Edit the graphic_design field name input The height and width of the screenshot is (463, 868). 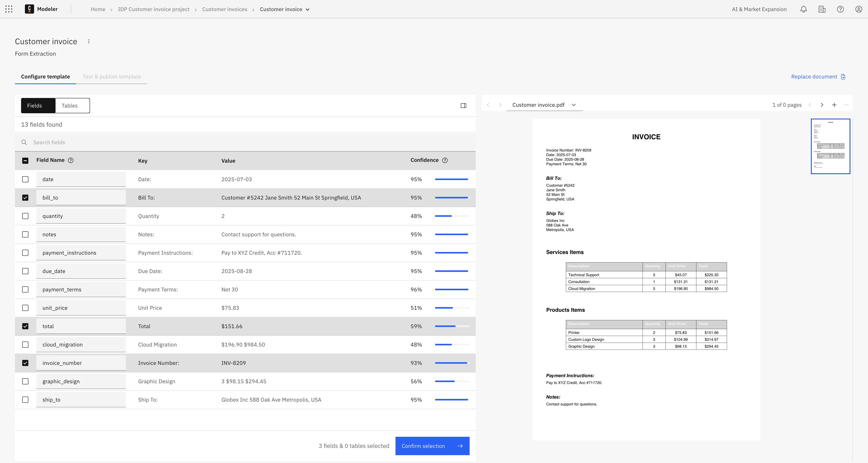pyautogui.click(x=81, y=381)
